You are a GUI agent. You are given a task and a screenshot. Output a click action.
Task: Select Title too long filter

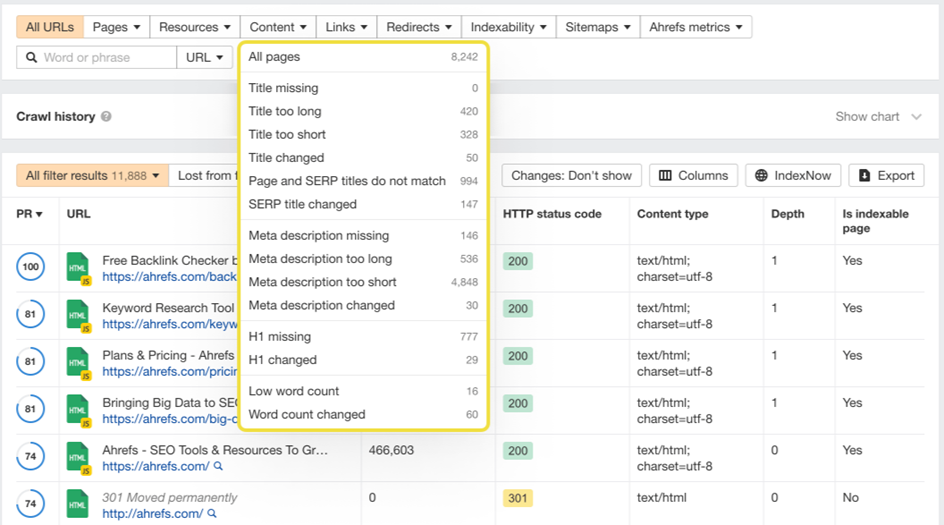363,111
